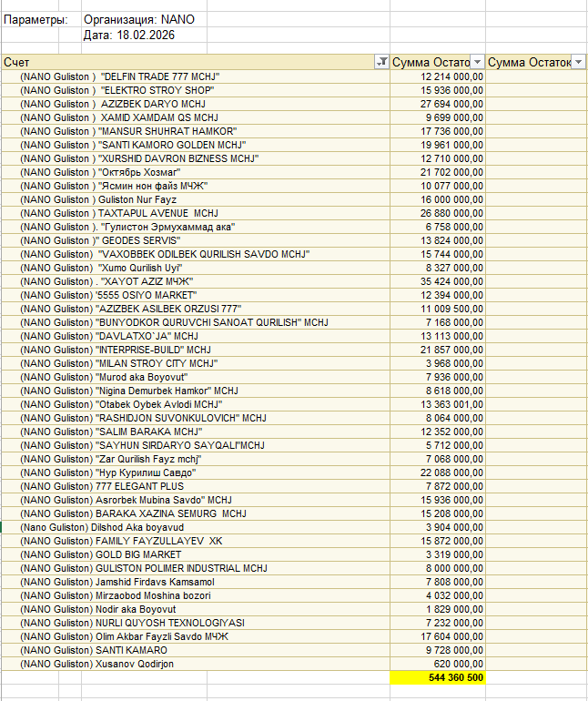Select row GOLD BIG MARKET
This screenshot has width=588, height=701.
pyautogui.click(x=196, y=554)
